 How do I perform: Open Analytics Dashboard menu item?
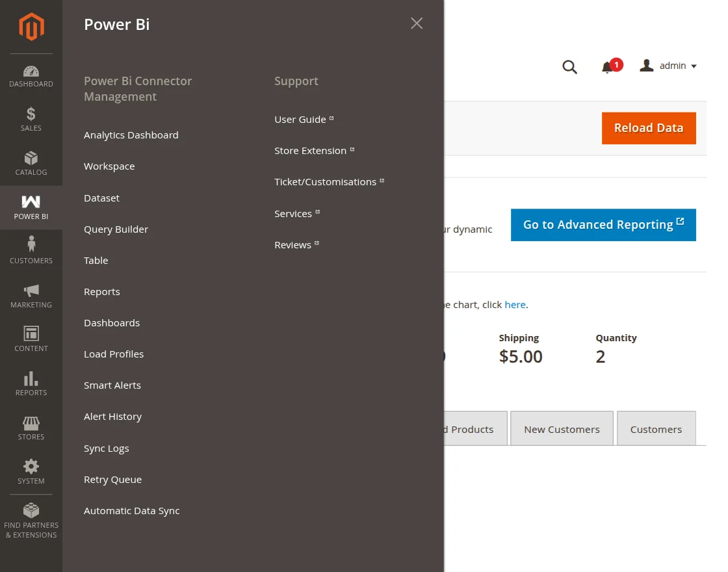pos(131,135)
